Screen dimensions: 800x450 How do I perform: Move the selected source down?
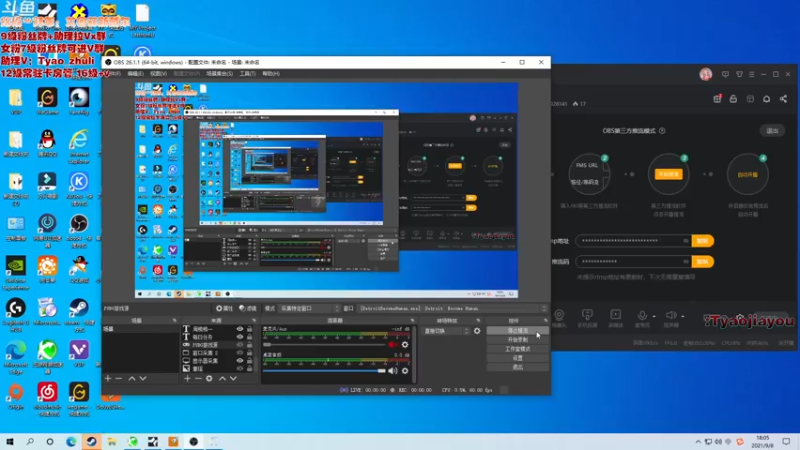coord(233,379)
